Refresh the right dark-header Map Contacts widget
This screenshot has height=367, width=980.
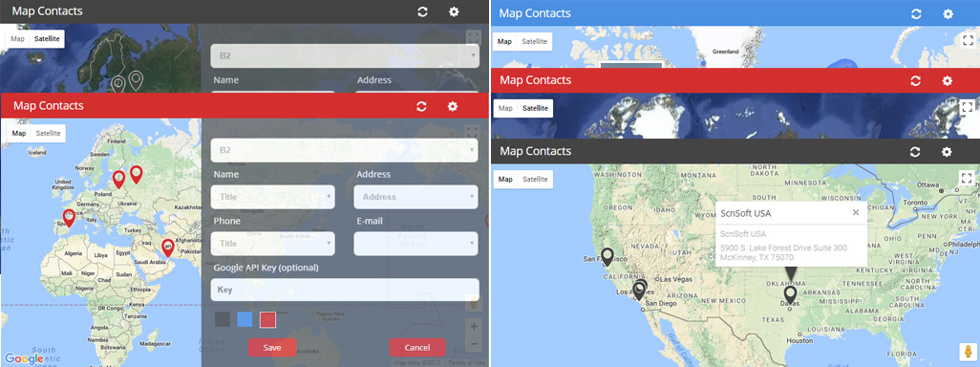[x=915, y=151]
